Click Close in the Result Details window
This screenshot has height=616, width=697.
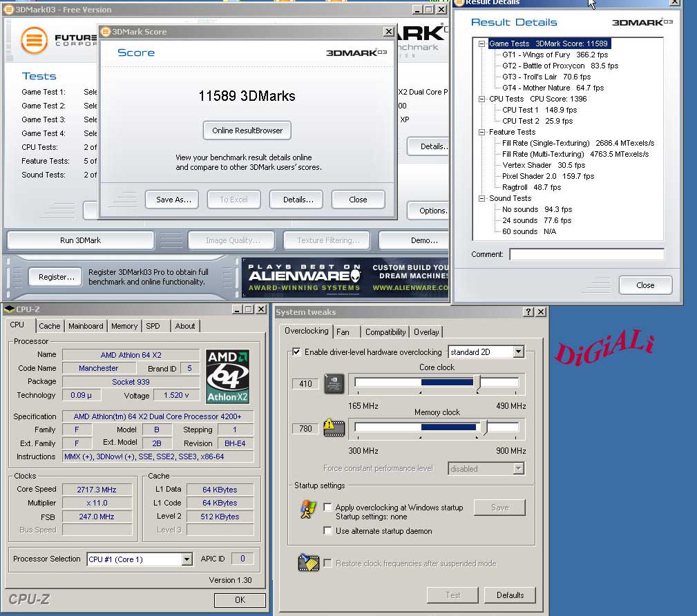point(645,285)
